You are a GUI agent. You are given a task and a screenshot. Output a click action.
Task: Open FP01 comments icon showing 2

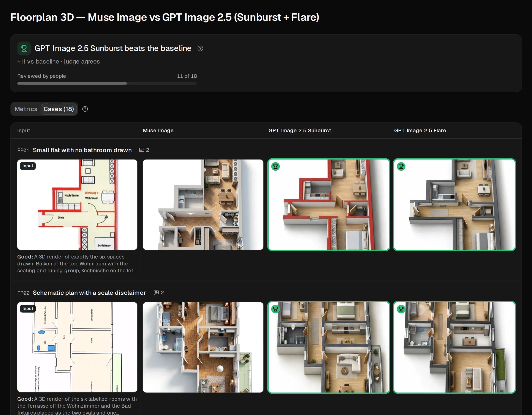pos(144,150)
